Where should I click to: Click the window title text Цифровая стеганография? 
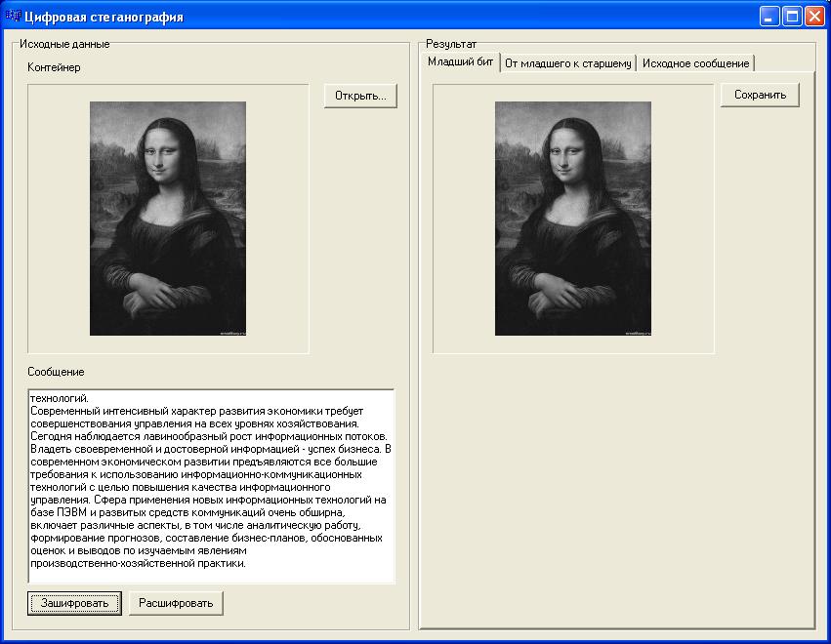click(x=104, y=17)
